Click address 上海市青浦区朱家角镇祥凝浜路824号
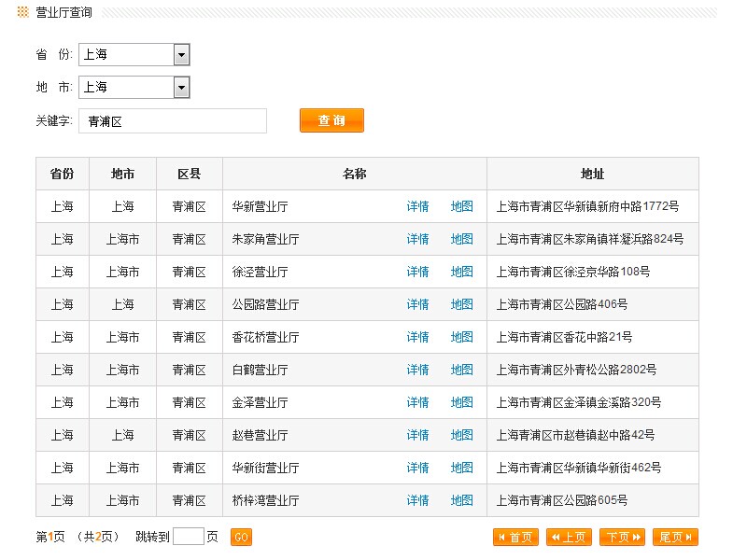Viewport: 733px width, 560px height. point(590,239)
